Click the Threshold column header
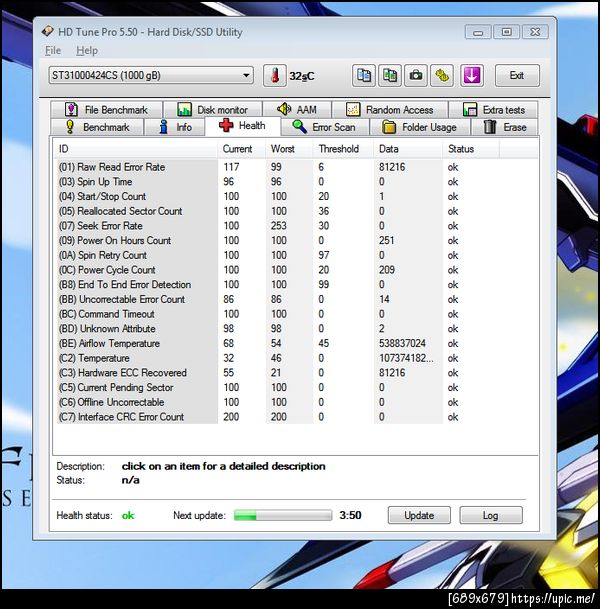The width and height of the screenshot is (600, 609). (344, 149)
